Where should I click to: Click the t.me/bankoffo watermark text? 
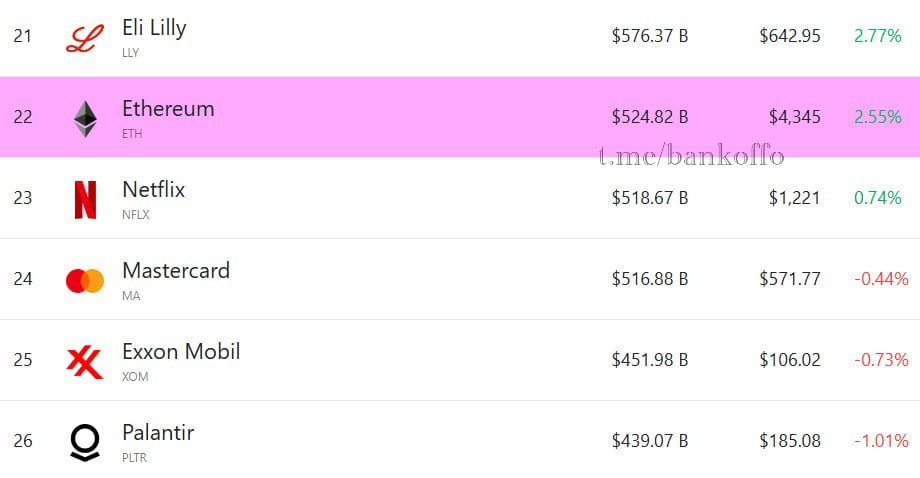(692, 156)
